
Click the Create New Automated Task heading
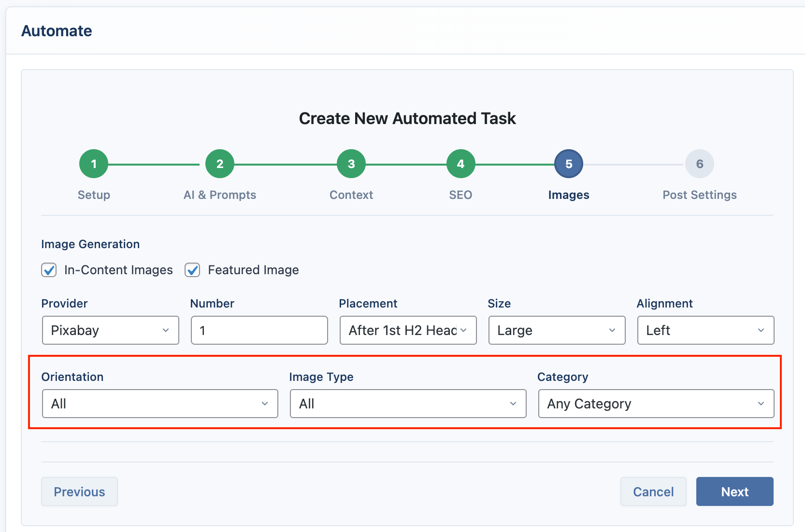(x=407, y=118)
